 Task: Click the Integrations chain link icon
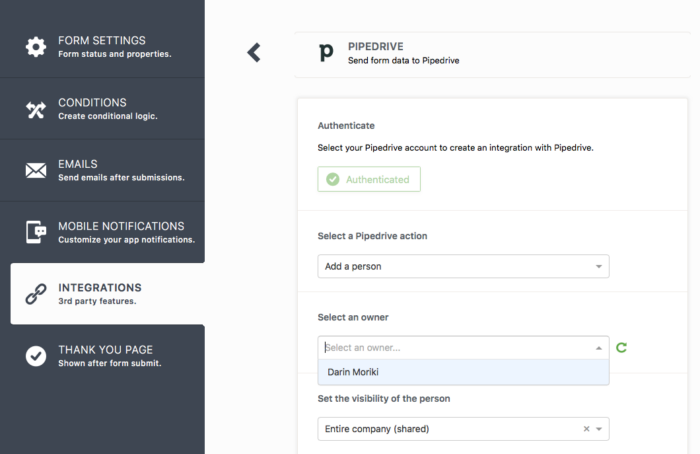[36, 294]
